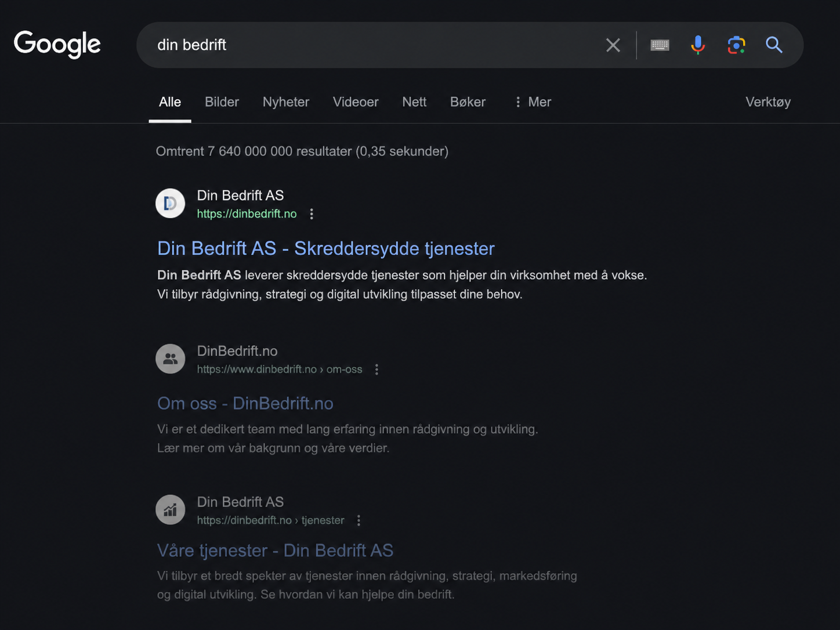Switch to the Bilder tab

click(x=222, y=102)
